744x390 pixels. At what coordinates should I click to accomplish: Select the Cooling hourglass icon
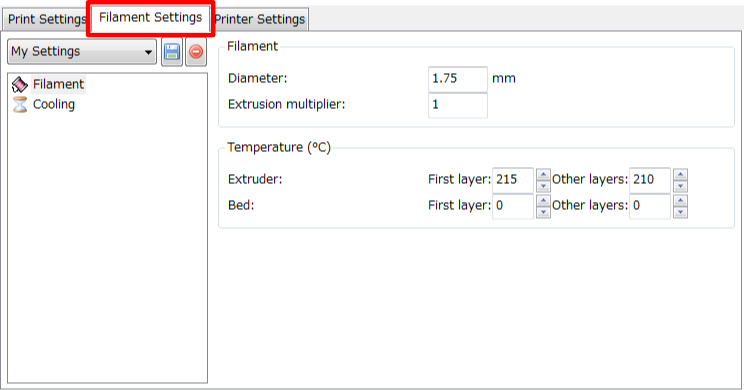[x=19, y=104]
